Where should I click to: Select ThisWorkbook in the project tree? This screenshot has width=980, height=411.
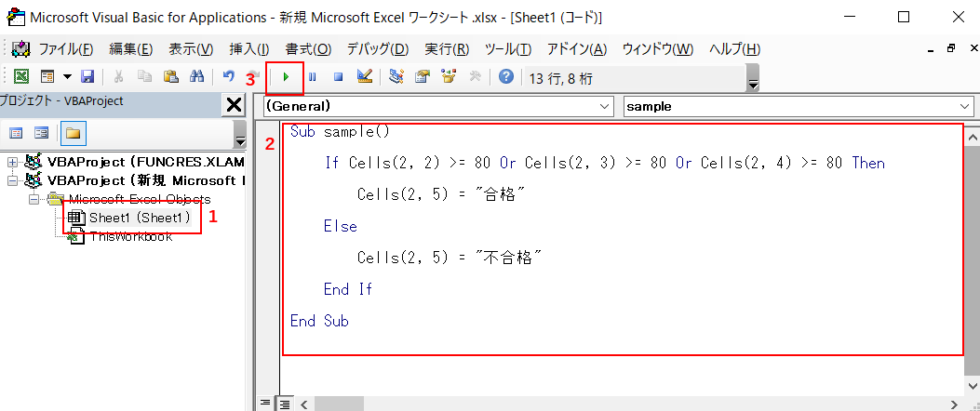click(130, 236)
